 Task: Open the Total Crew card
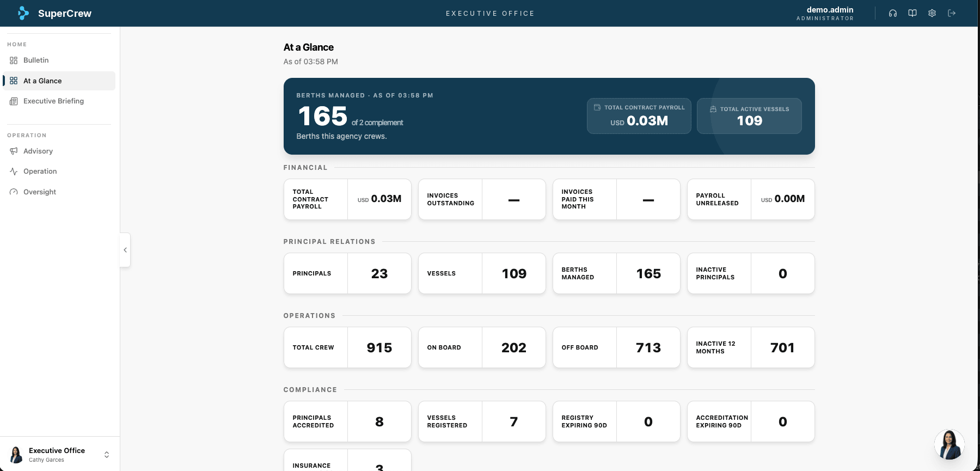(x=347, y=347)
